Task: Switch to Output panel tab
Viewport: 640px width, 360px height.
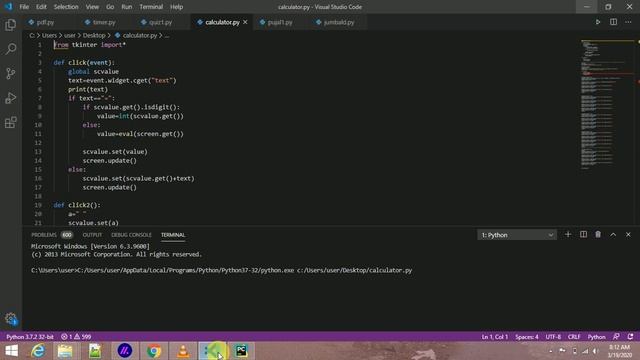Action: point(92,235)
